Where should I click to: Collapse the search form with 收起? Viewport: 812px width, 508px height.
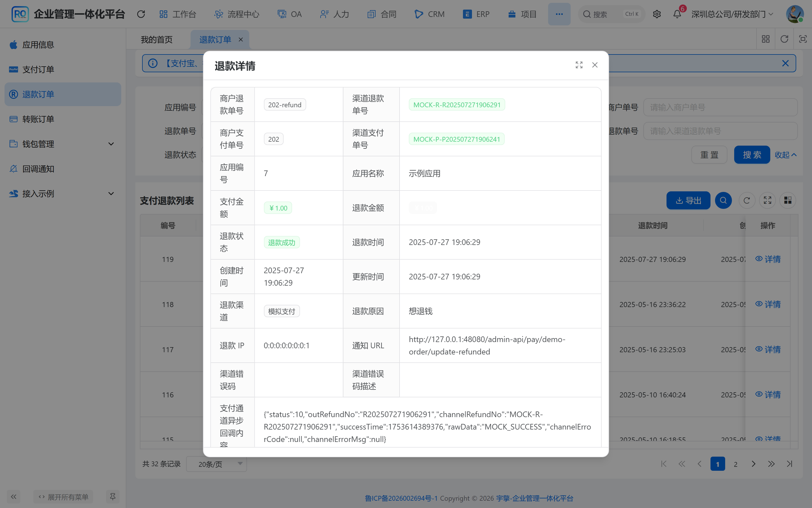point(785,155)
